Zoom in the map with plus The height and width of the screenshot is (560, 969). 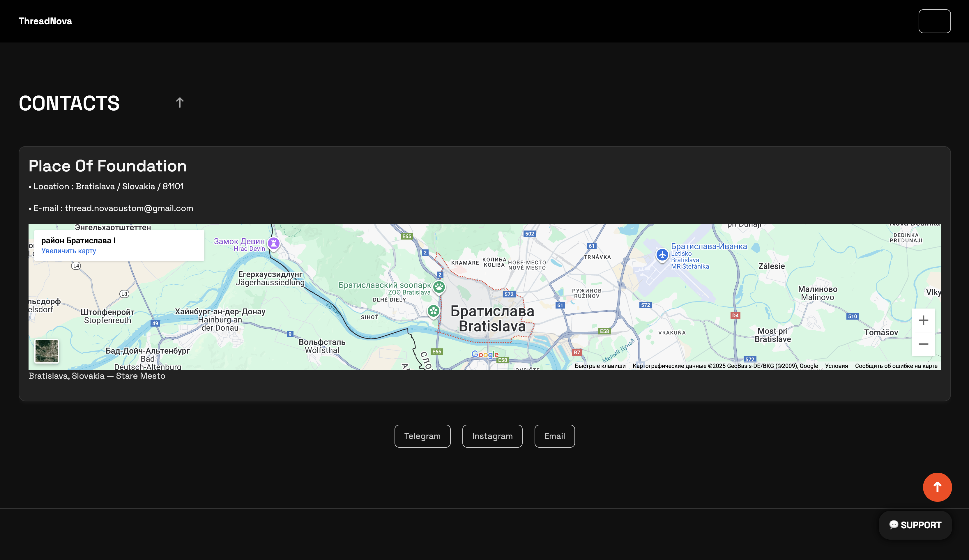pyautogui.click(x=923, y=320)
